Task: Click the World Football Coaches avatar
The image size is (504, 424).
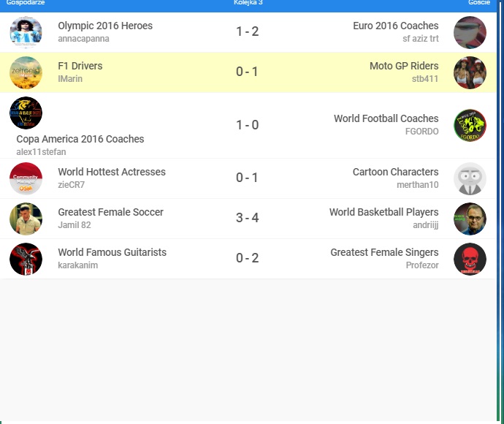Action: 470,125
